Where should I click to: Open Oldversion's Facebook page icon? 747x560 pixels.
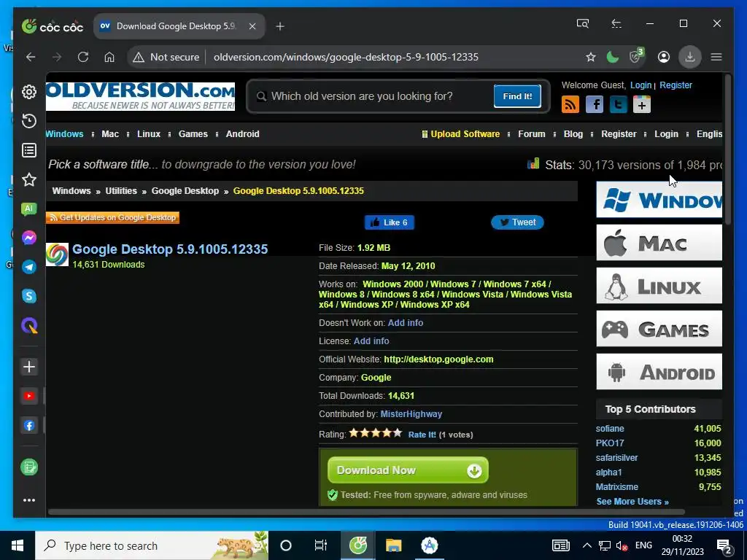click(594, 104)
